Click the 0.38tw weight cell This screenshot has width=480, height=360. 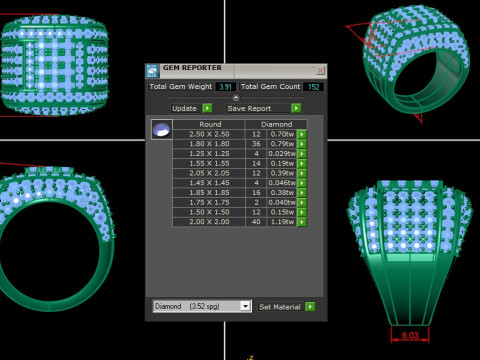pyautogui.click(x=282, y=193)
